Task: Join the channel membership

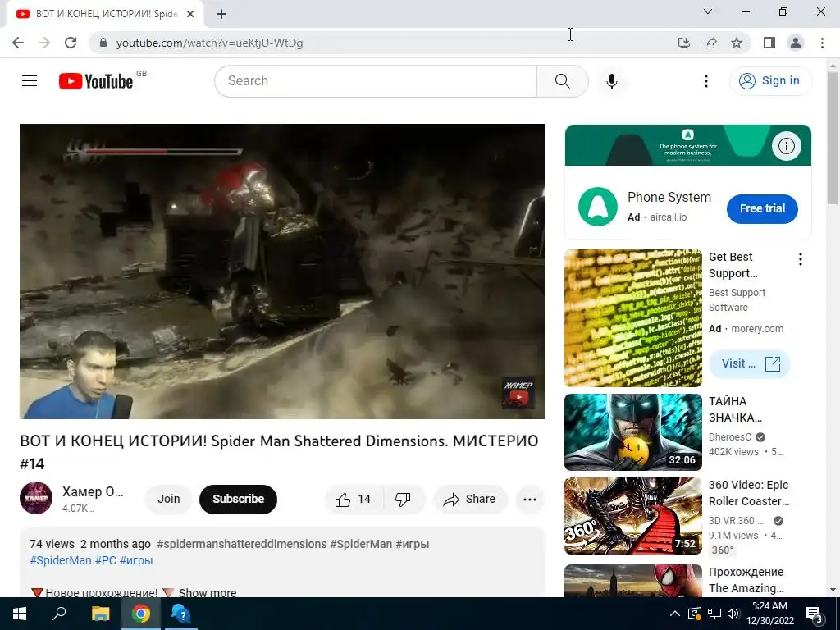Action: click(x=169, y=500)
